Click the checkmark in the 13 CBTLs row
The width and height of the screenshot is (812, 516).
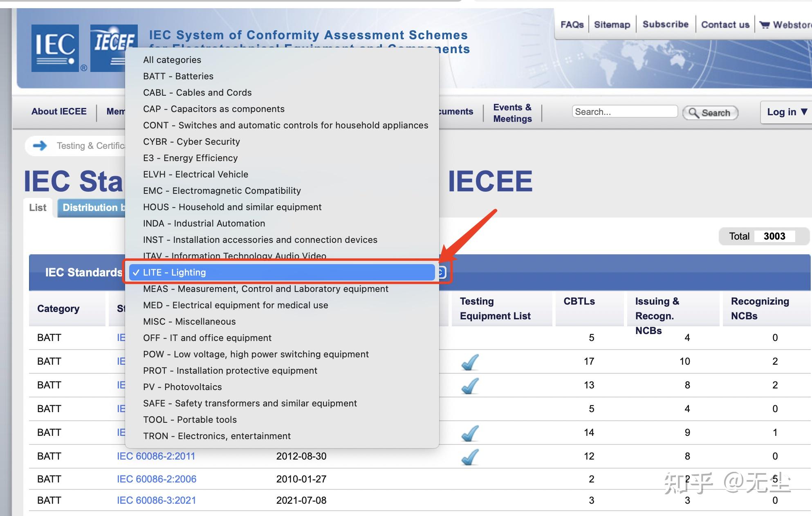[x=470, y=386]
